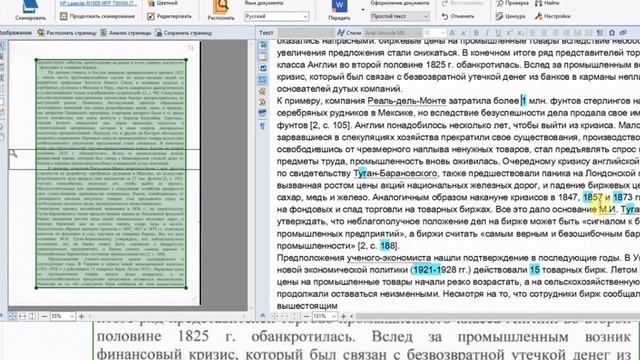Click the decrease font size icon
This screenshot has width=640, height=360.
(464, 33)
